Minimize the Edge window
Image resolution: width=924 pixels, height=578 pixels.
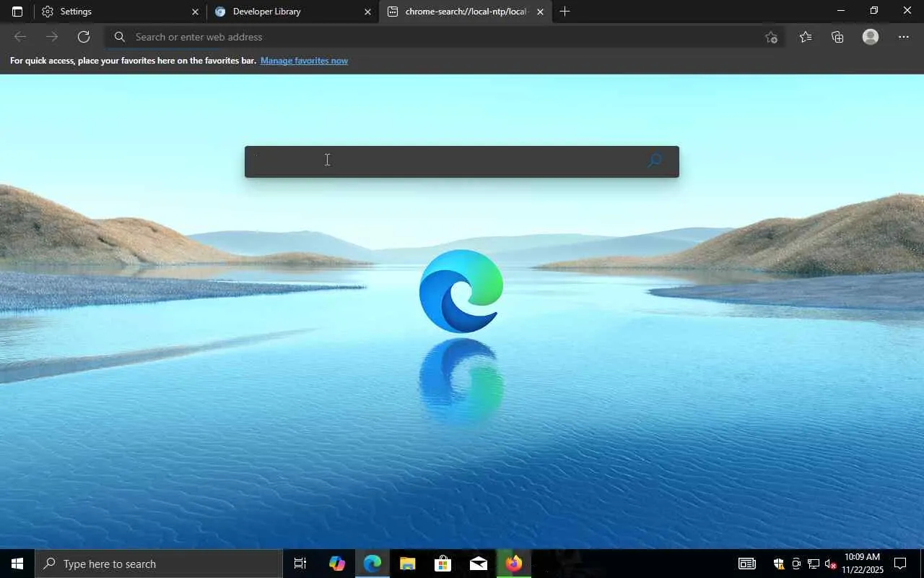click(x=840, y=11)
